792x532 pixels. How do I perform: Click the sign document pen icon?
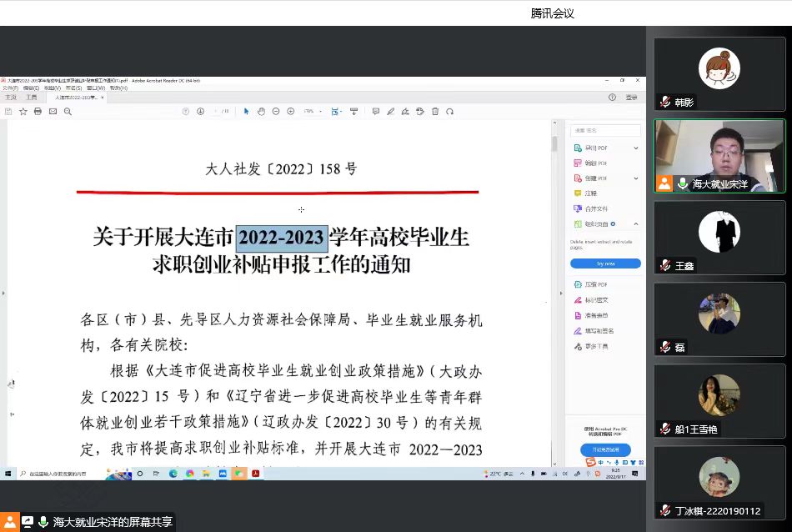tap(405, 112)
